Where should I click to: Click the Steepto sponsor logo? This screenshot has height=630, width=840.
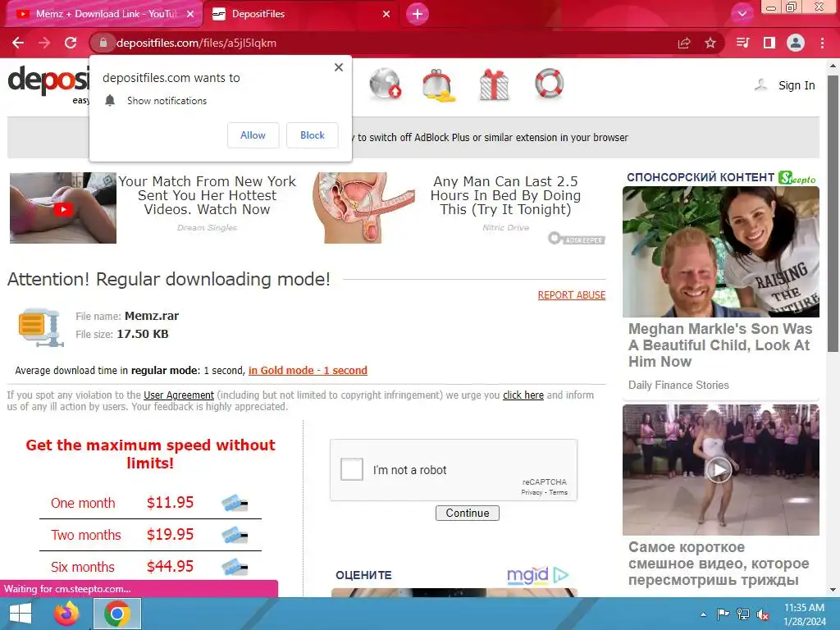click(x=797, y=178)
